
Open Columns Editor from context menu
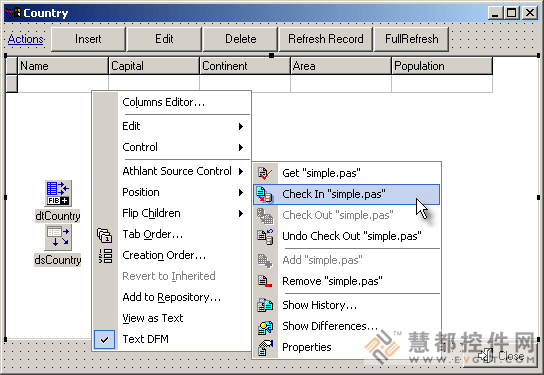pyautogui.click(x=171, y=102)
